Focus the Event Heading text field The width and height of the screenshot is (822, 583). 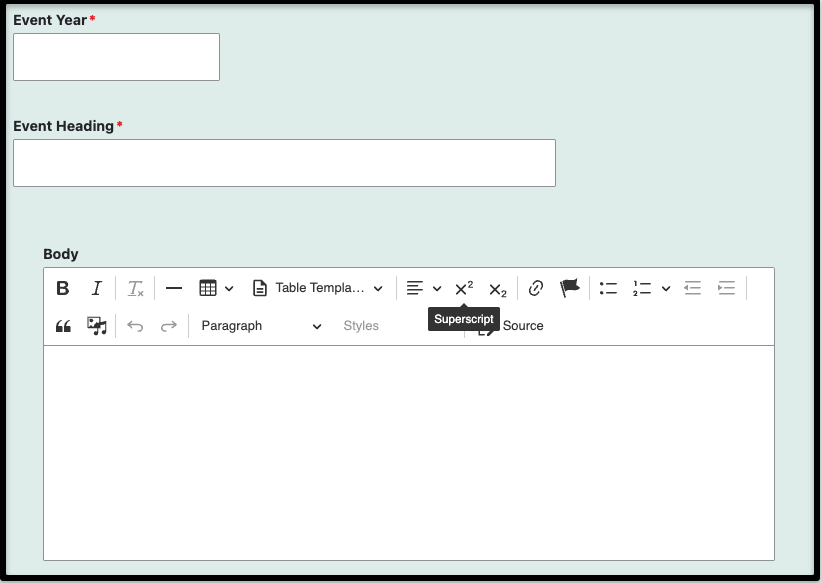point(284,163)
